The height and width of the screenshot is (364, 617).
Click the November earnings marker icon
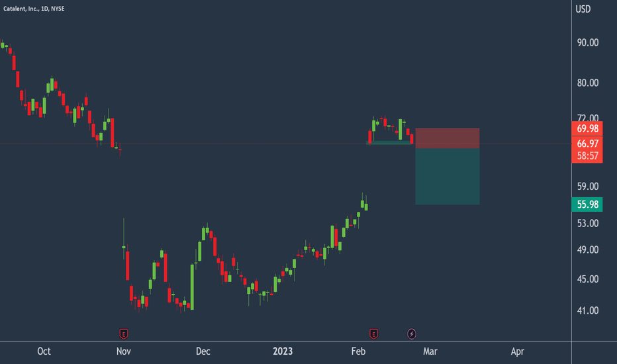click(x=124, y=334)
